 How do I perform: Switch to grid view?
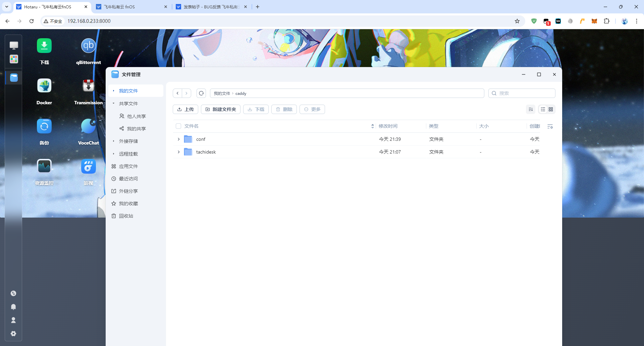[x=551, y=109]
